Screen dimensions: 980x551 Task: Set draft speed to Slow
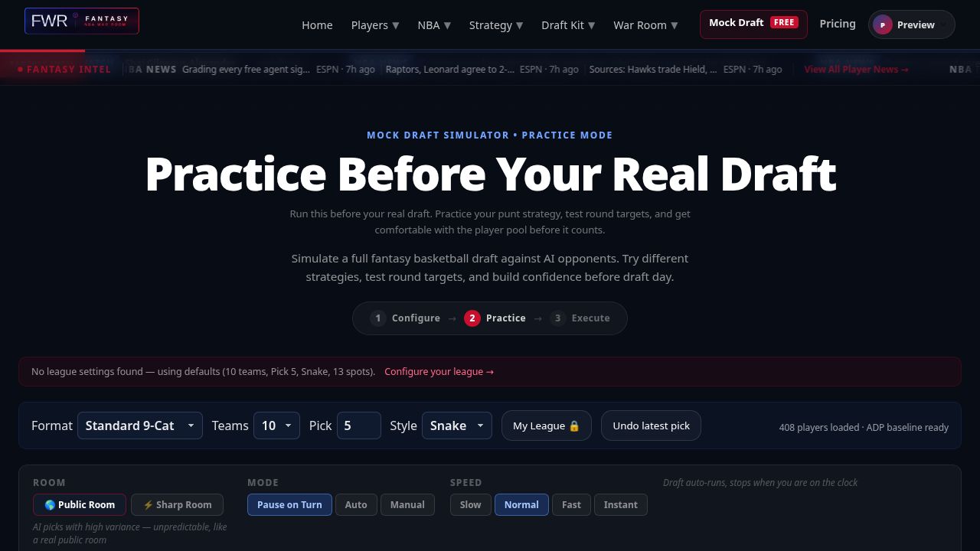(471, 504)
